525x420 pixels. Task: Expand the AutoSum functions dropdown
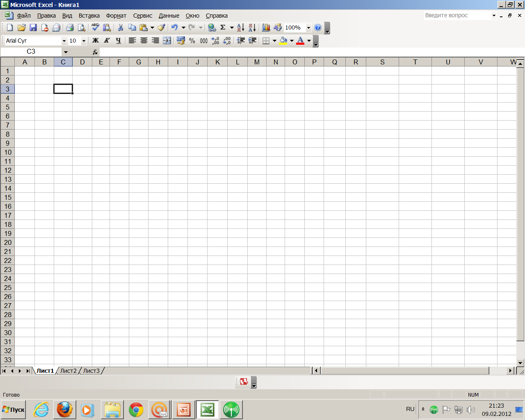pyautogui.click(x=232, y=27)
